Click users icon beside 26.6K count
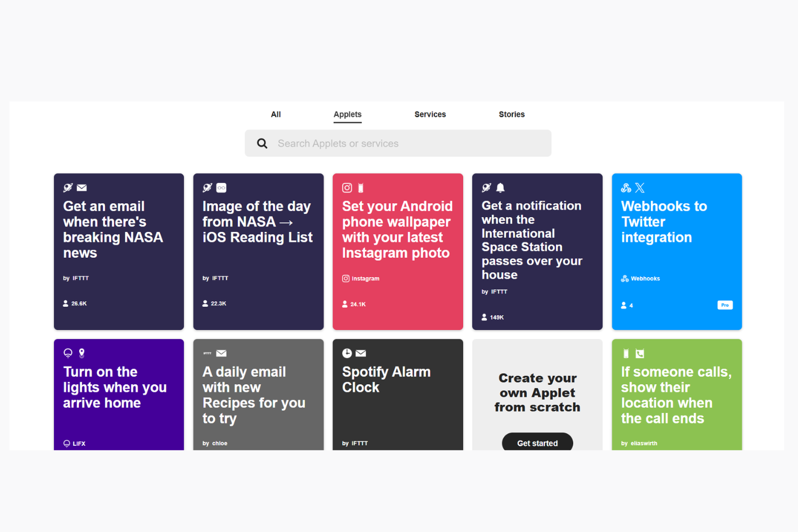 pos(66,303)
